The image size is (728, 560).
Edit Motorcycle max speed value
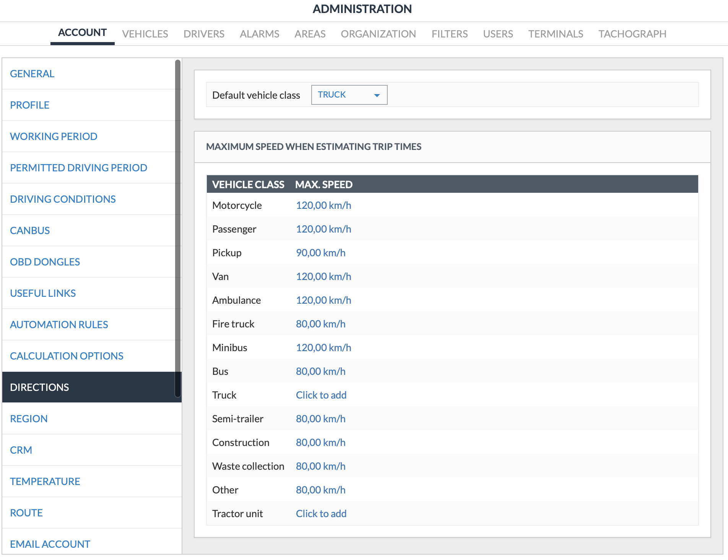[x=323, y=205]
